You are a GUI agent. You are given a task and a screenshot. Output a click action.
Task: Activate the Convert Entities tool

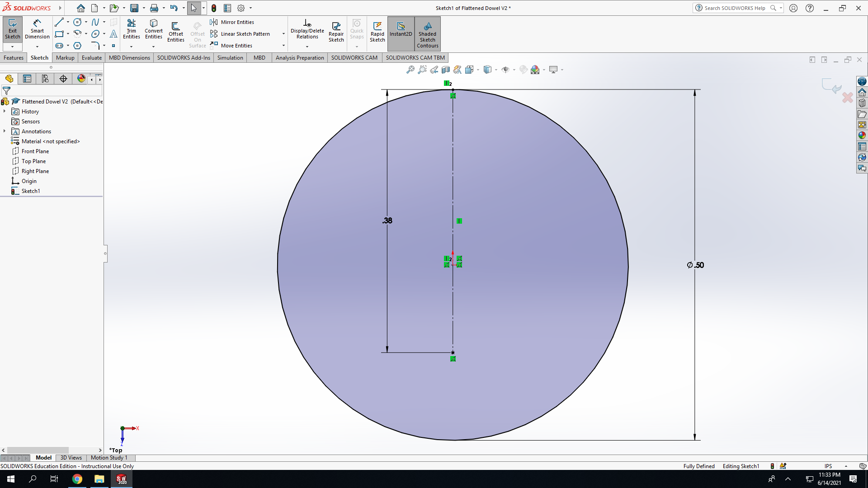pos(154,29)
